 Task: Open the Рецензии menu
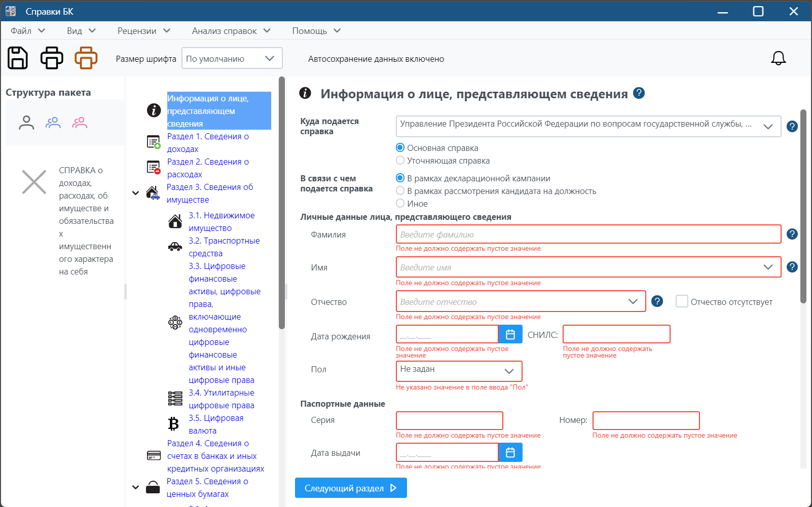coord(143,31)
